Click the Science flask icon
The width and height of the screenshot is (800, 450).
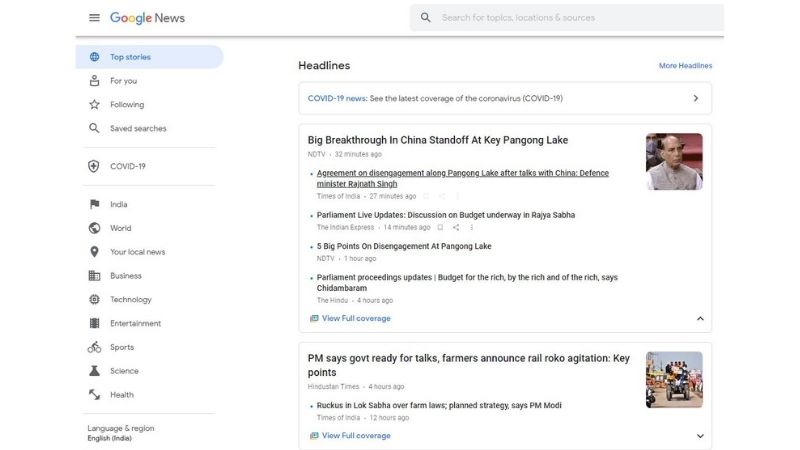94,371
